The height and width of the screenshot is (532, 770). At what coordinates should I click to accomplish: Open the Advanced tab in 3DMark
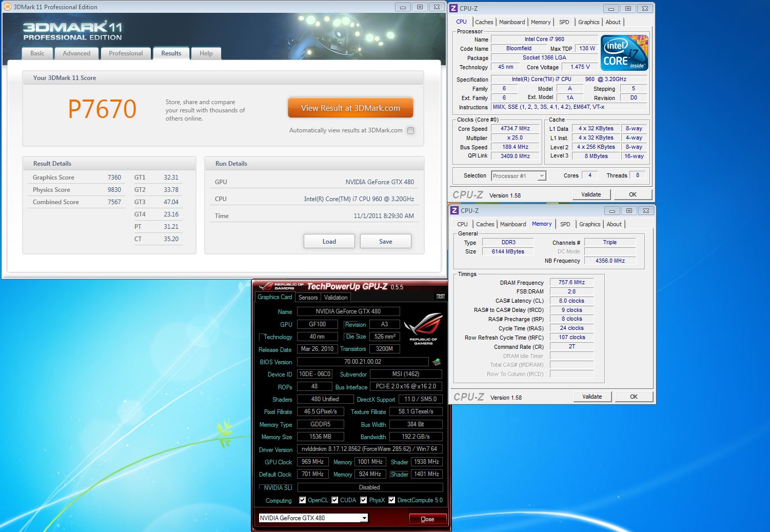(76, 53)
